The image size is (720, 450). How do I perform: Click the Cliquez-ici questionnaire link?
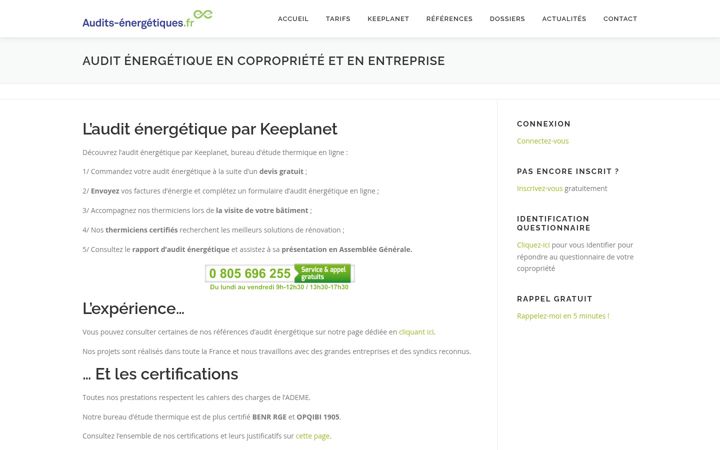click(533, 245)
